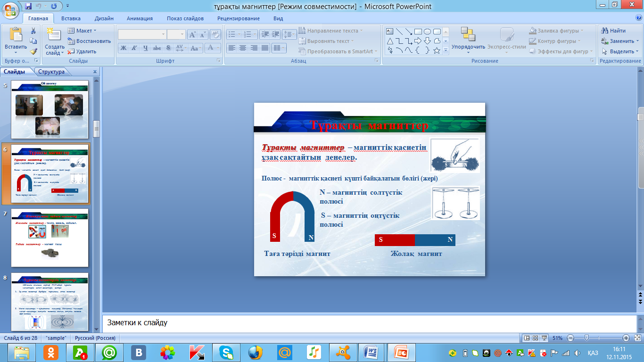Viewport: 644px width, 362px height.
Task: Open the Рецензирование tab
Action: click(239, 18)
